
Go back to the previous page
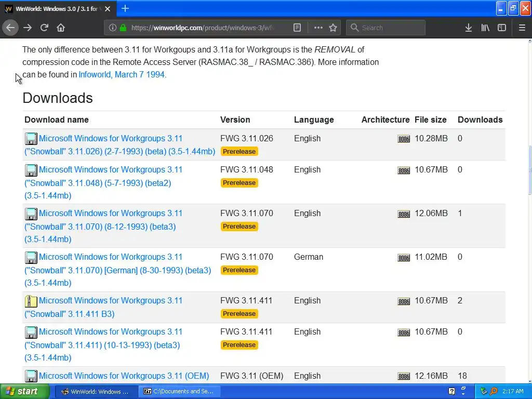(10, 28)
